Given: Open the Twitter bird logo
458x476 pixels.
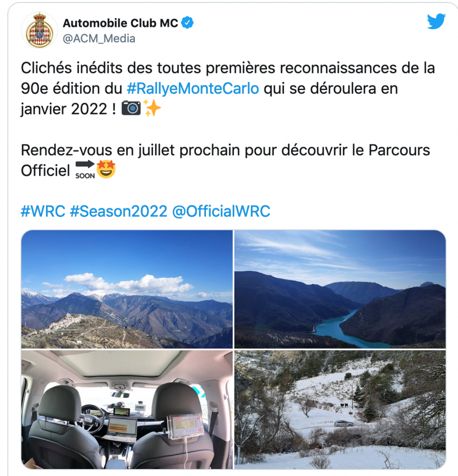Looking at the screenshot, I should pyautogui.click(x=436, y=21).
